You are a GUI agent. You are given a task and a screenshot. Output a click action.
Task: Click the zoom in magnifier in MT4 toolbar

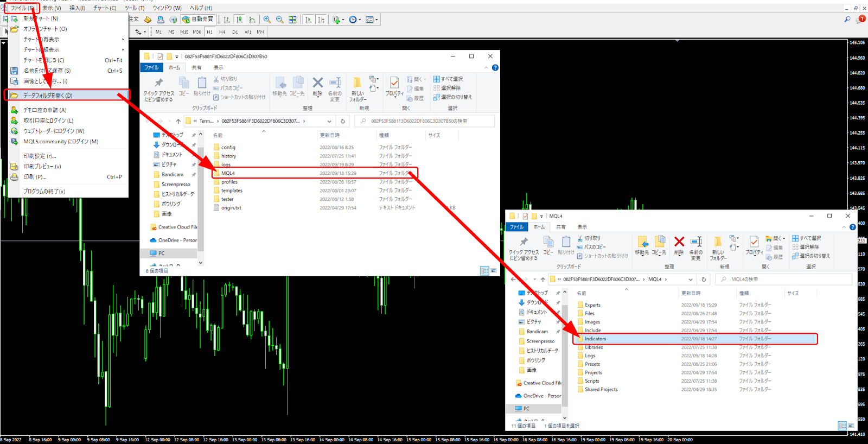(267, 20)
